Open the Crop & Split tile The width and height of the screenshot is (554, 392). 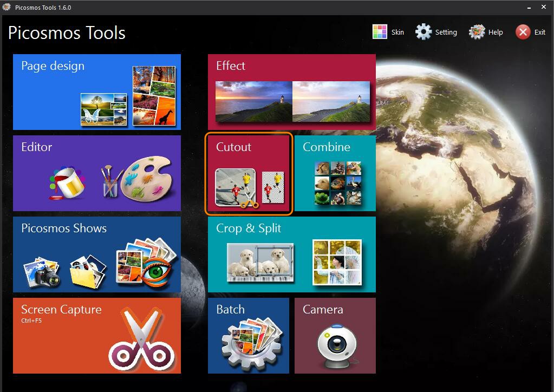(291, 254)
